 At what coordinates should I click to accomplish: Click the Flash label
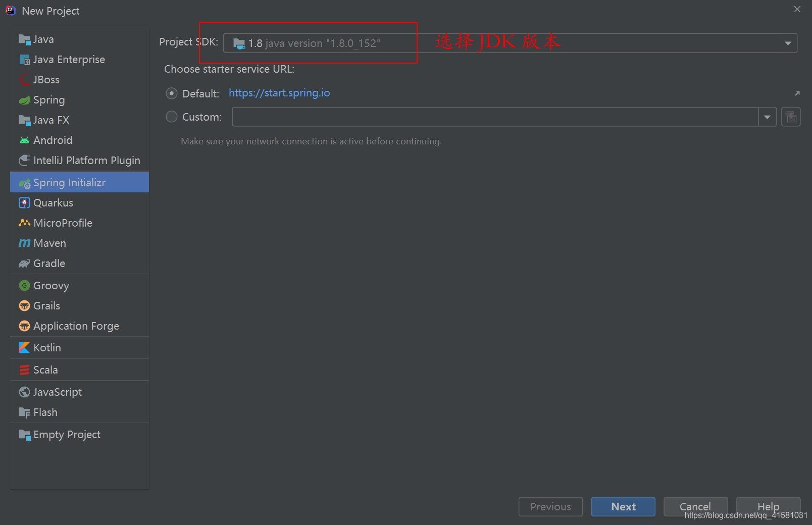45,412
